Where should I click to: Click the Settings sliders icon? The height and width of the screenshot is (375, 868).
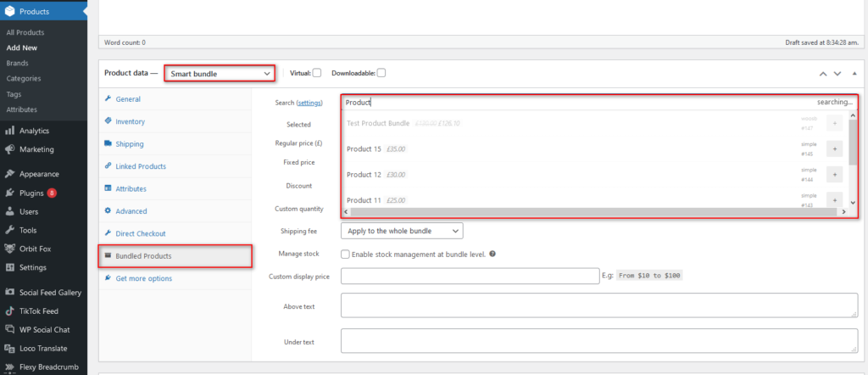[9, 267]
